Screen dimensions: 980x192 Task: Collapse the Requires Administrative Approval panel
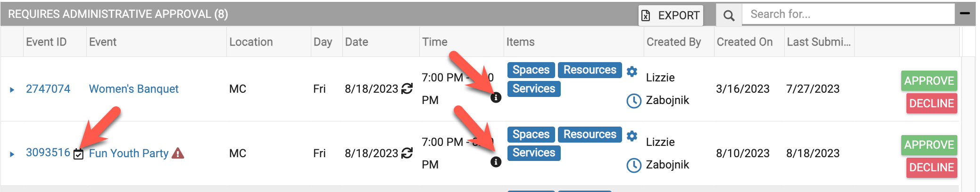[965, 13]
